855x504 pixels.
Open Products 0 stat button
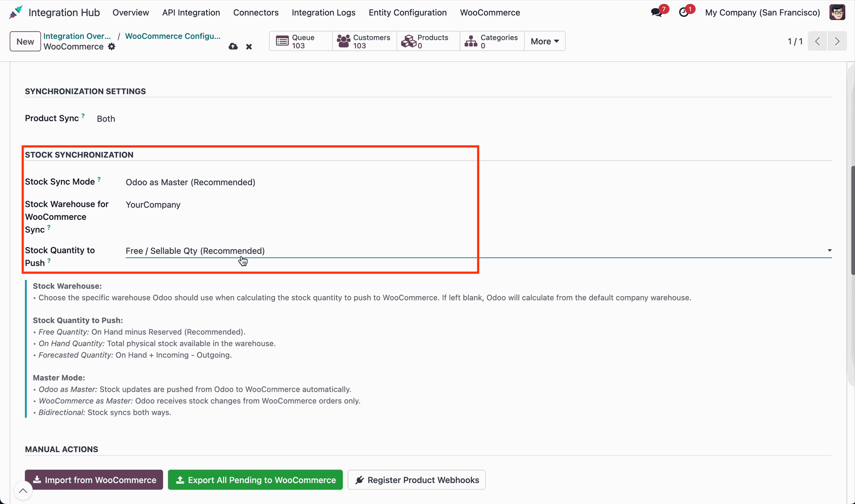click(x=428, y=41)
